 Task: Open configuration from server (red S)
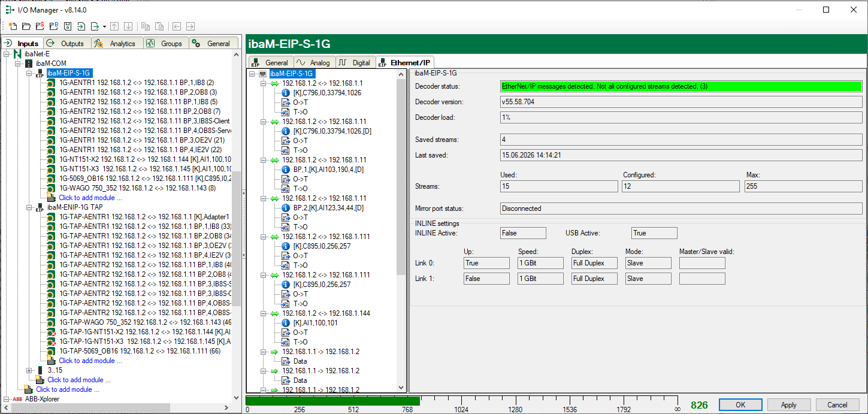click(40, 26)
